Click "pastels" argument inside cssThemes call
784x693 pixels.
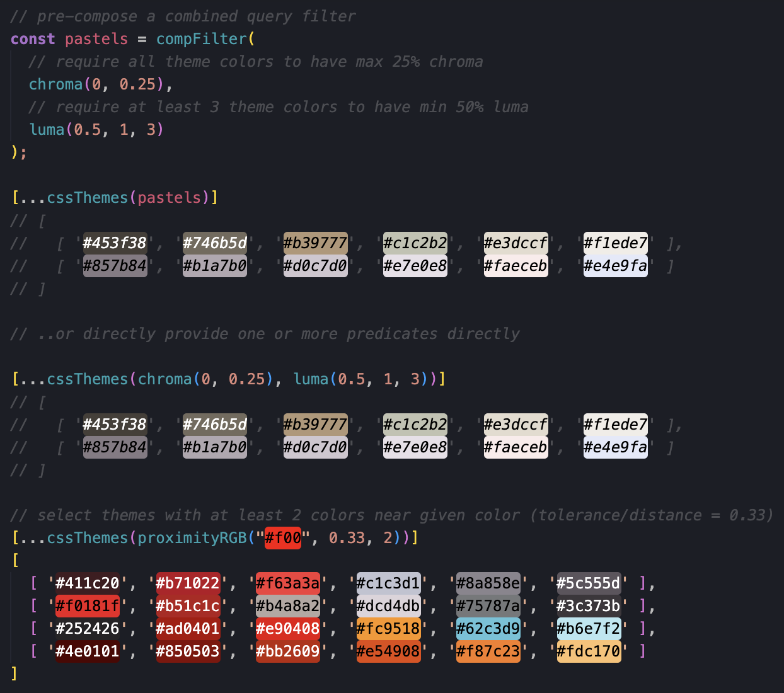169,198
